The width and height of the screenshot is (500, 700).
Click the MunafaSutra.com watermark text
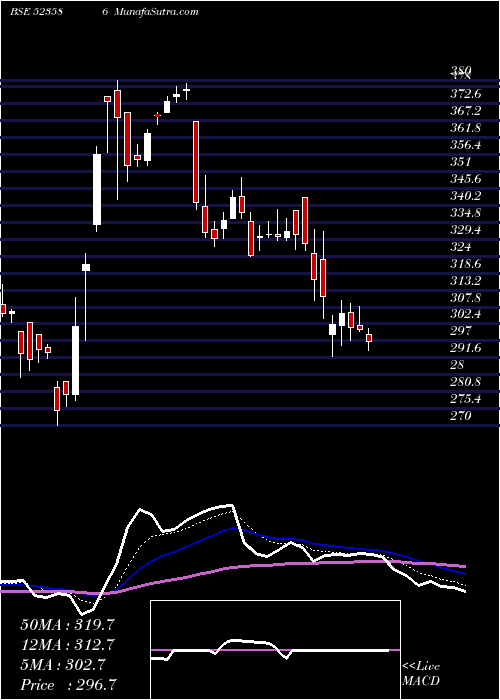pyautogui.click(x=156, y=12)
